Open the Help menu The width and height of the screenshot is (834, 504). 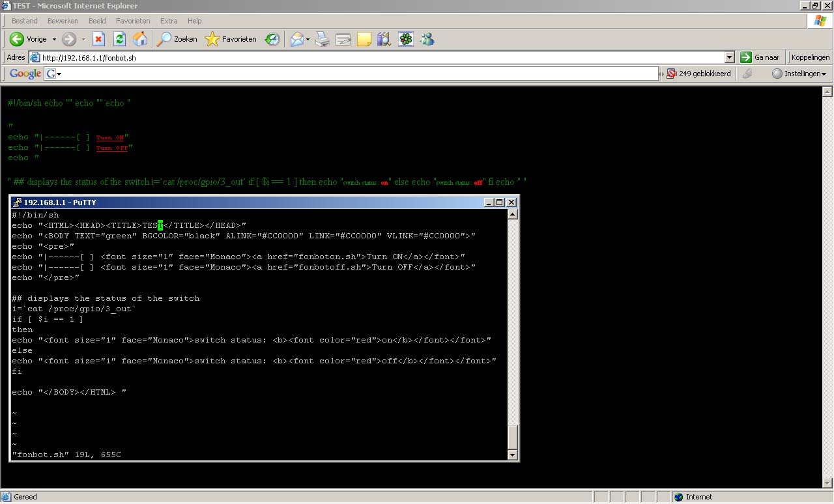pos(194,21)
